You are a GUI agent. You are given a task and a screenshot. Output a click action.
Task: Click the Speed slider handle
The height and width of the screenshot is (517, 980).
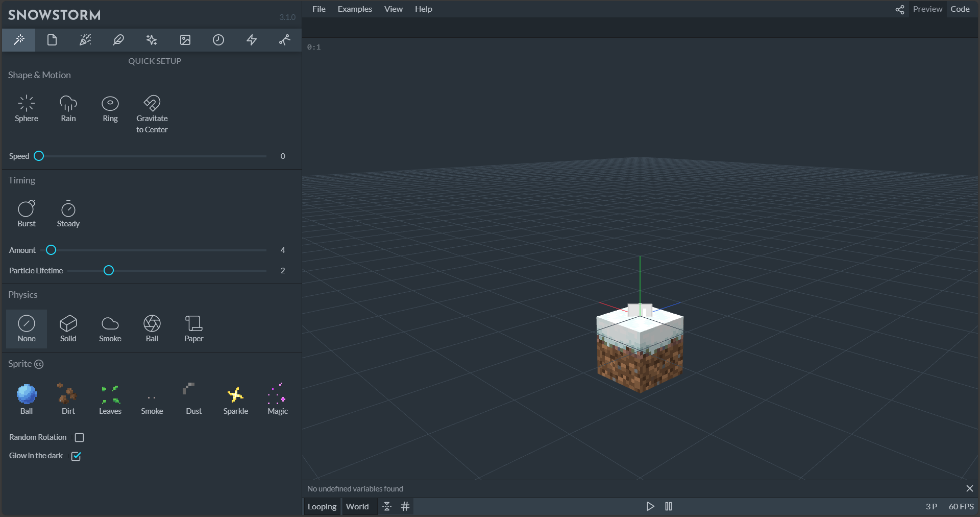[x=39, y=156]
